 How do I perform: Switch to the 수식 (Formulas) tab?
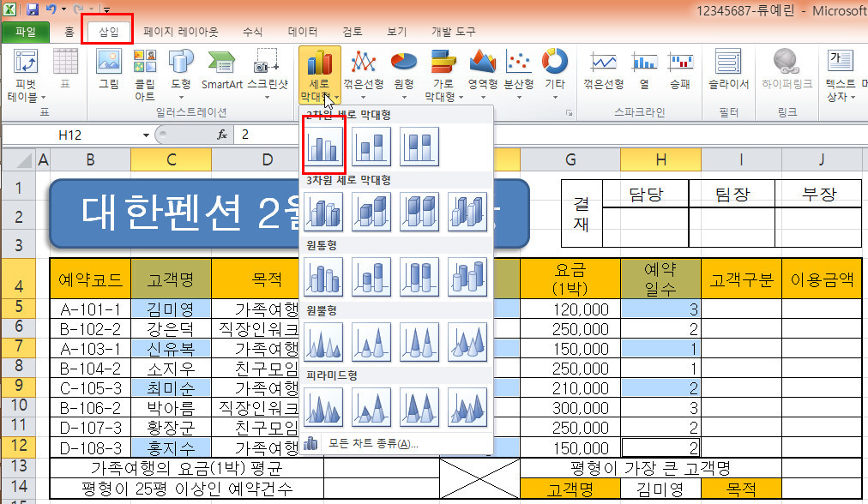(x=252, y=32)
